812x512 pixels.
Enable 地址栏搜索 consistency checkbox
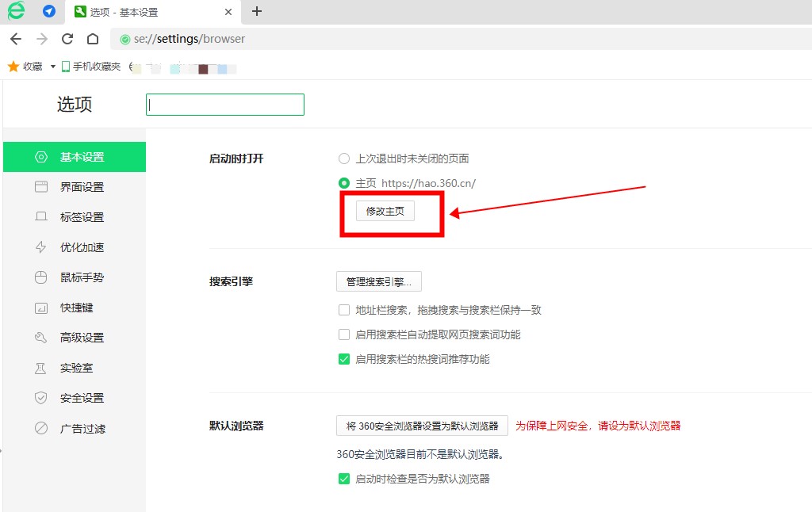coord(344,310)
